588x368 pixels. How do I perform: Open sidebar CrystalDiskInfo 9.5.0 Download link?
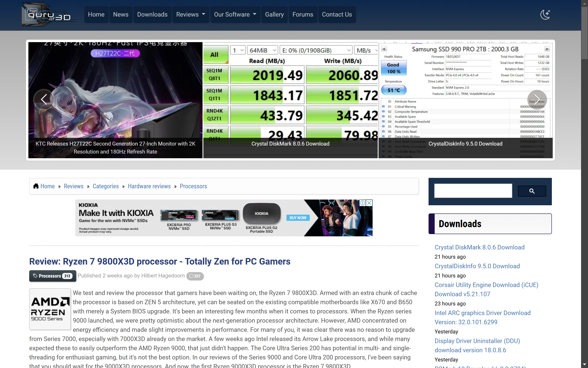point(477,266)
